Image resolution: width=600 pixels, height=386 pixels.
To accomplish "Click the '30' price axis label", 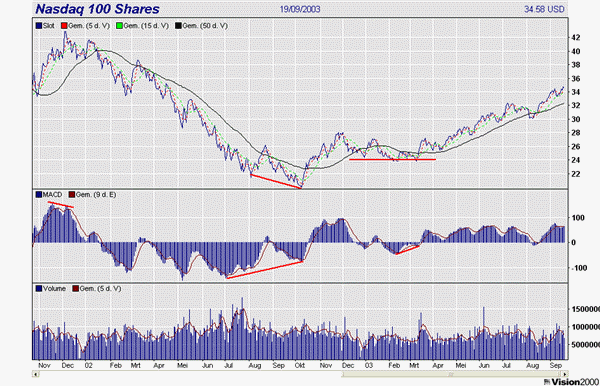I will [x=576, y=119].
